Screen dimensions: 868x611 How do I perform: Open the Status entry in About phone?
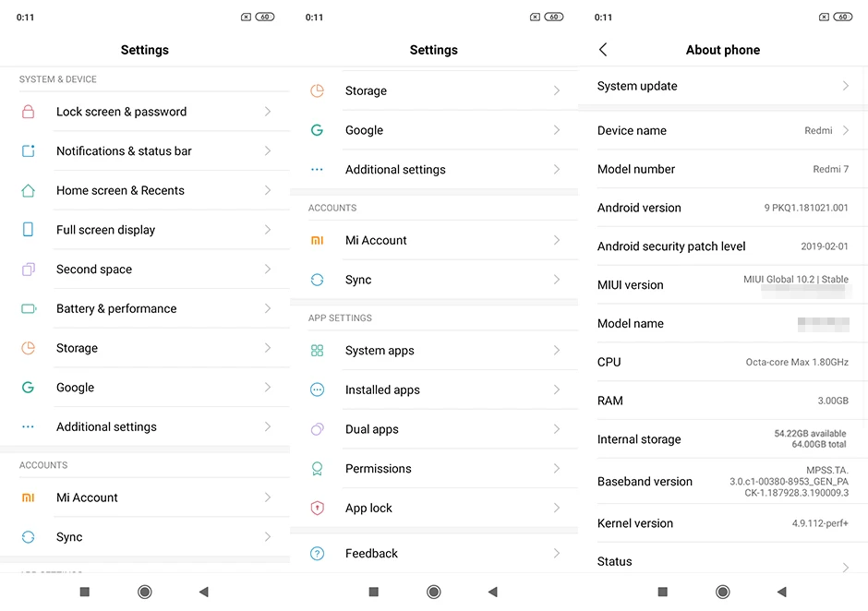pyautogui.click(x=615, y=561)
